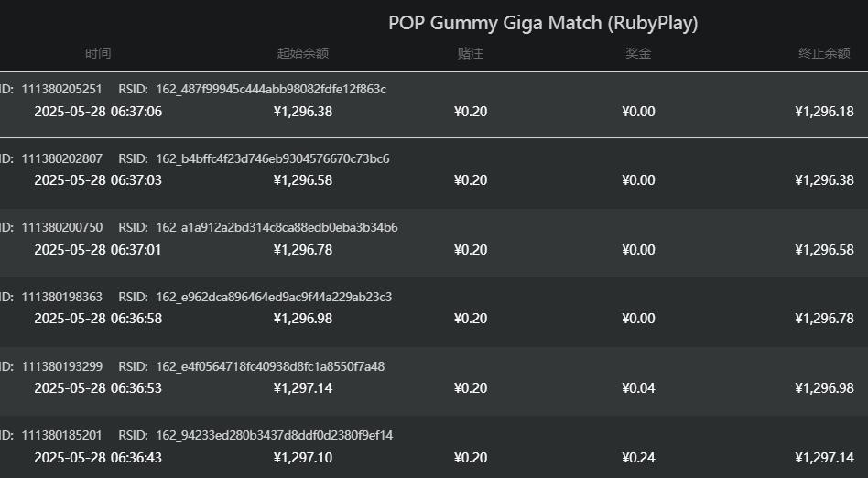The image size is (868, 478).
Task: Click the ¥1,296.18 ending balance
Action: point(824,112)
